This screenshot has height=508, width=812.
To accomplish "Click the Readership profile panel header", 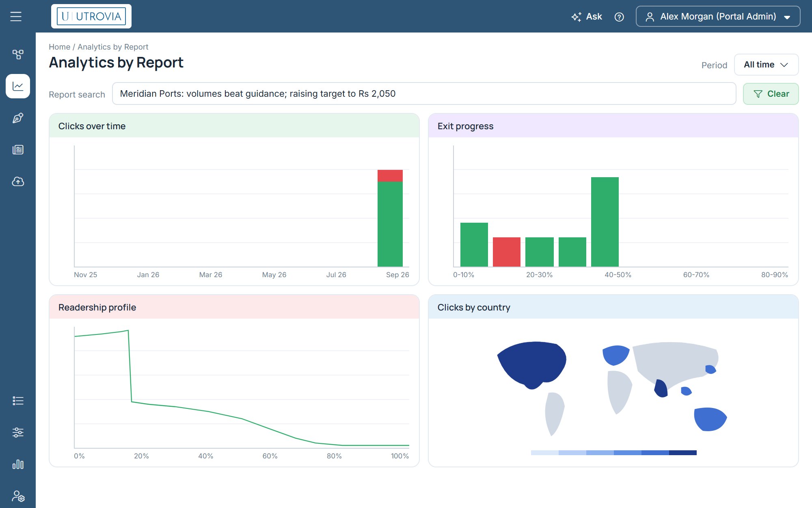I will click(234, 307).
